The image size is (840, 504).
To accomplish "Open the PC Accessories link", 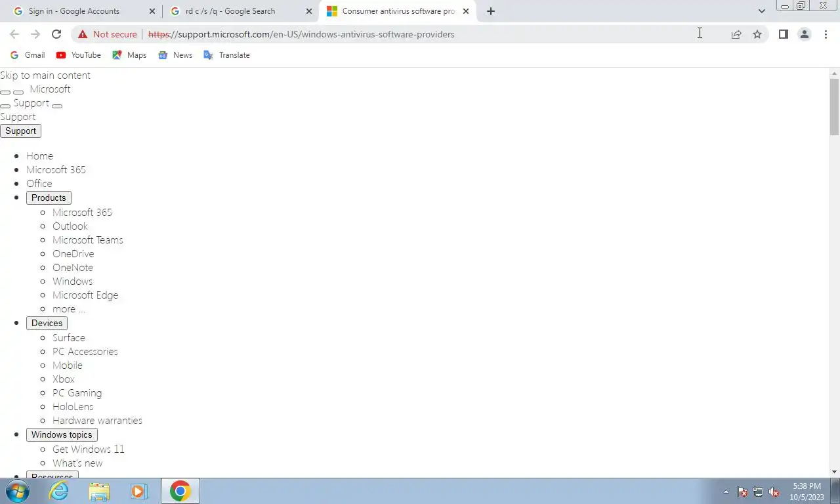I will 85,352.
